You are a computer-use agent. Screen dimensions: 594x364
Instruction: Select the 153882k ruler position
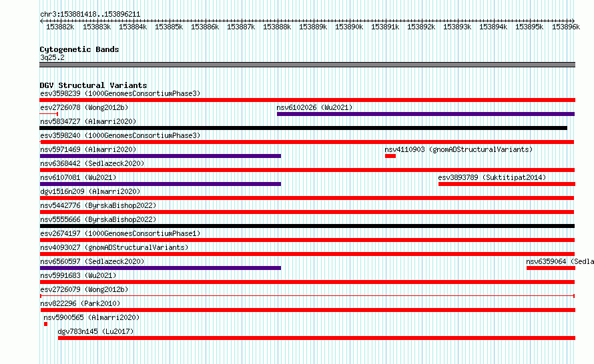(60, 27)
